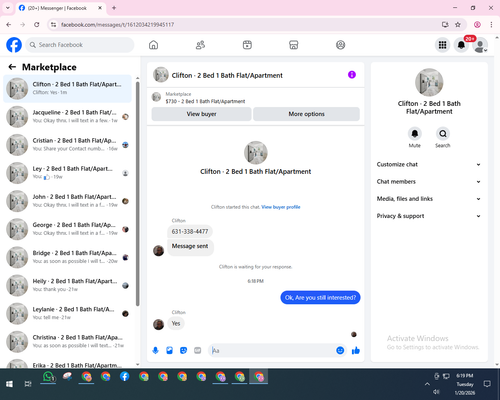The height and width of the screenshot is (400, 500).
Task: Open the Leylanie conversation in the list
Action: (67, 313)
